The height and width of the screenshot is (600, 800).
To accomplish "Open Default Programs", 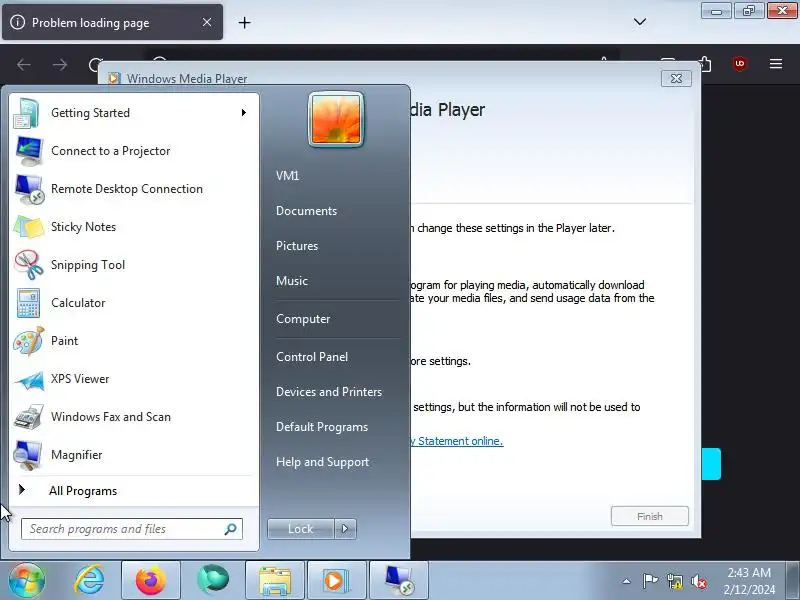I will point(322,427).
